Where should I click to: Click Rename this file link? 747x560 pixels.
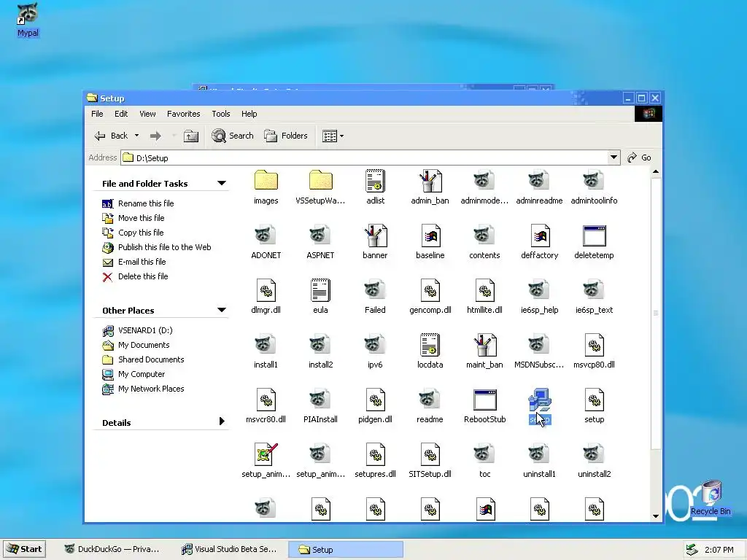(146, 203)
